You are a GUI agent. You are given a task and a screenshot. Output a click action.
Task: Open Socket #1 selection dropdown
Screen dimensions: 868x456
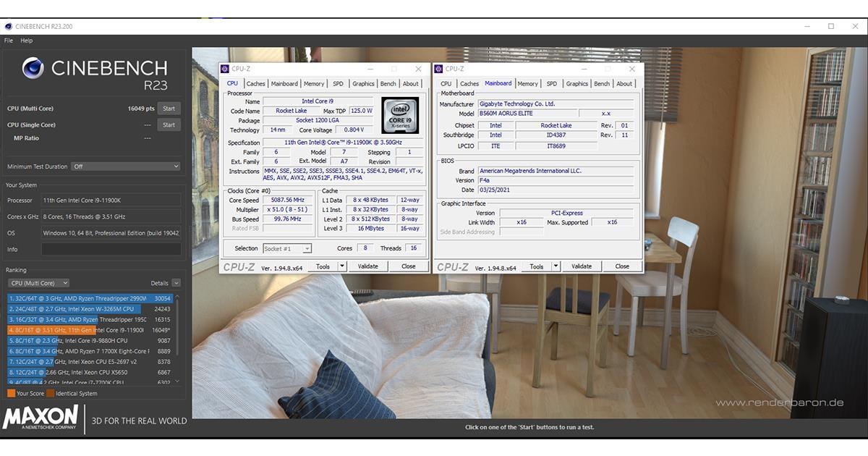point(287,248)
